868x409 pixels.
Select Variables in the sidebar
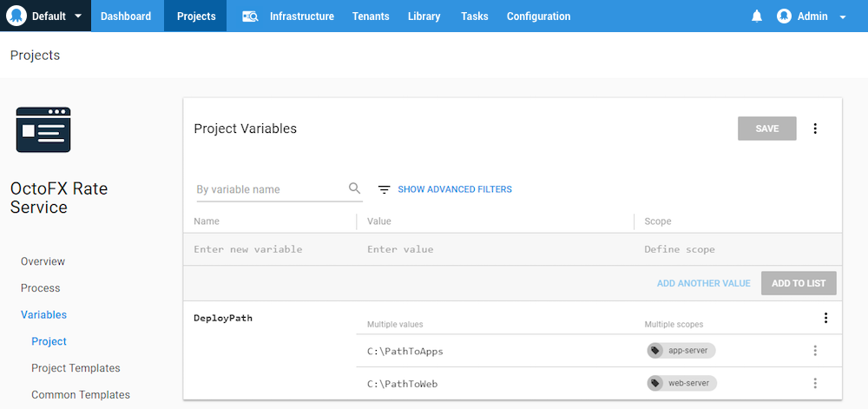43,314
